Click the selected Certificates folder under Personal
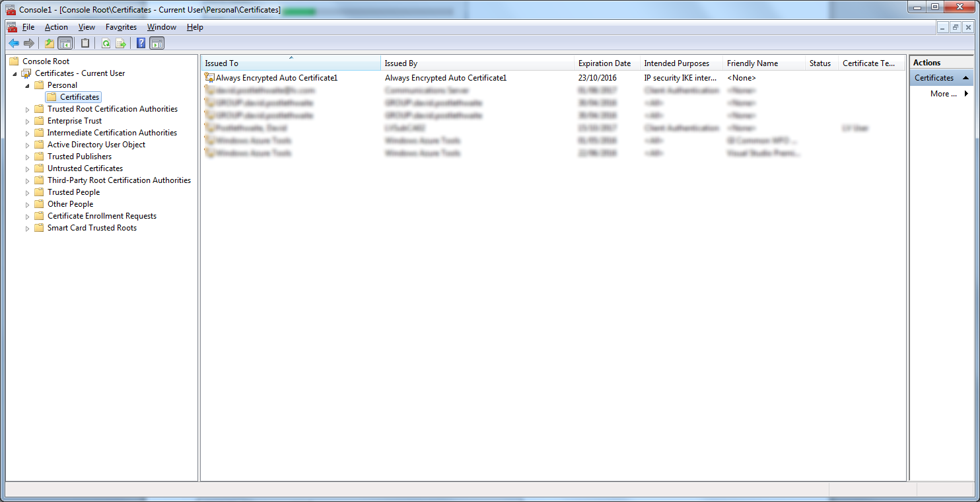 tap(73, 97)
